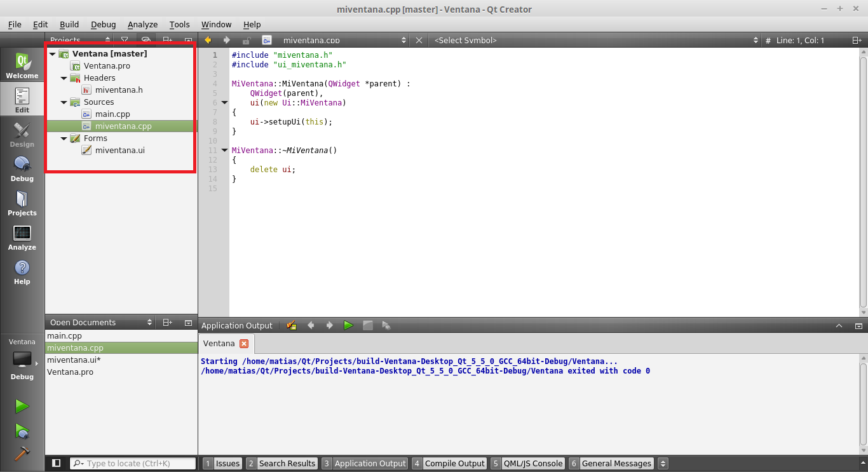
Task: Close the Ventana output tab
Action: coord(243,344)
